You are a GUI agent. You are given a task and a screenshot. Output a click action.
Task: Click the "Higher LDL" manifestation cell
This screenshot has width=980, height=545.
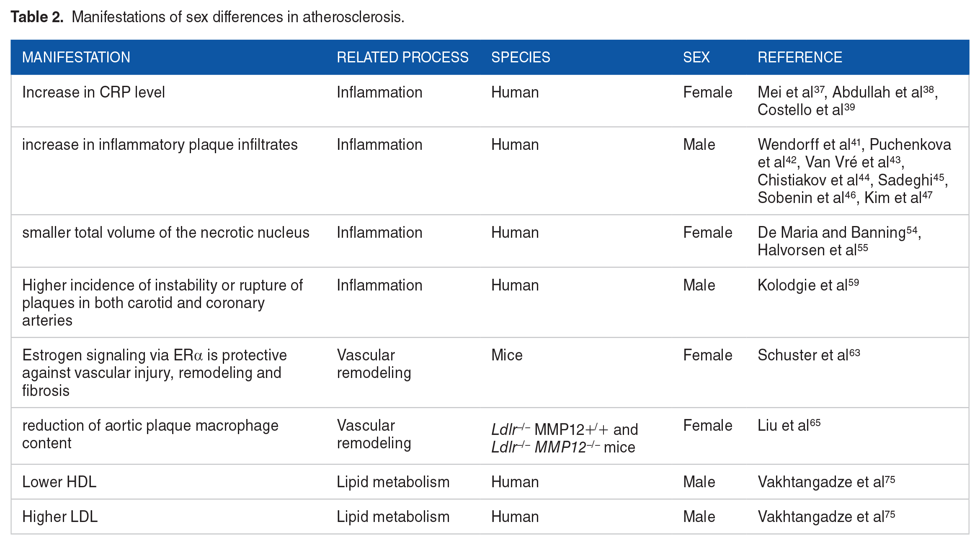click(60, 517)
